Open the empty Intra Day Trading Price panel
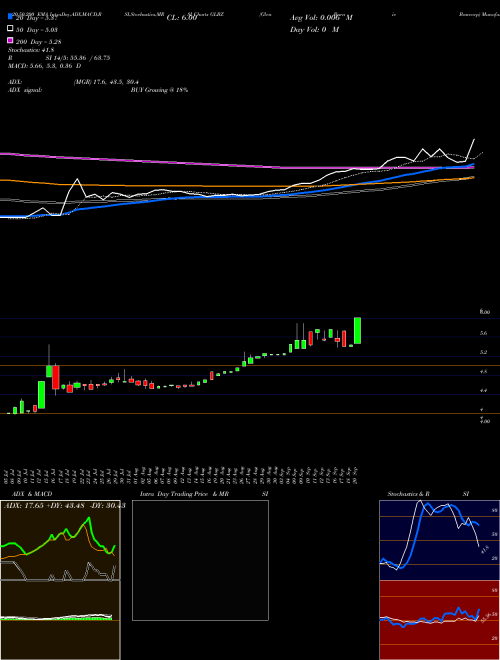The image size is (500, 660). click(x=200, y=560)
